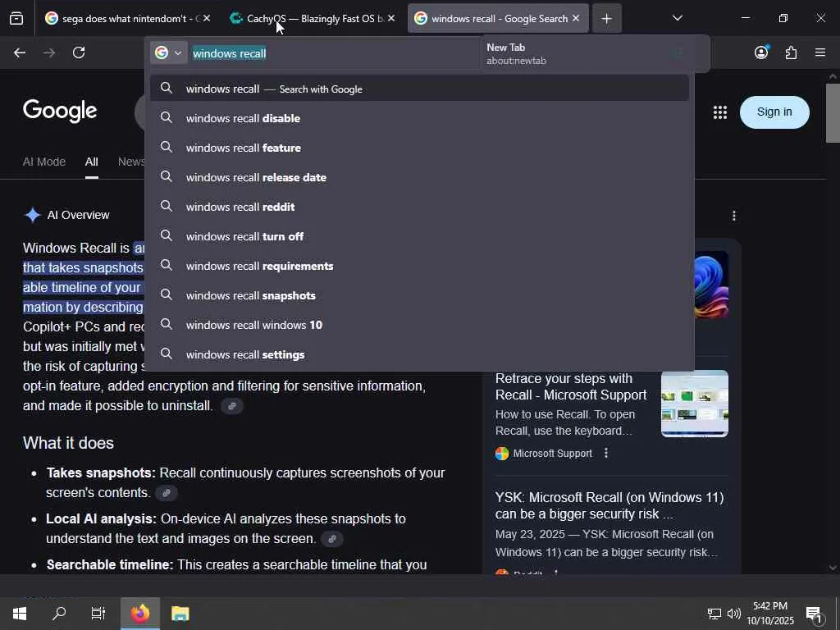Open 'YSK: Microsoft Recall' Reddit link
The width and height of the screenshot is (840, 630).
click(x=609, y=505)
